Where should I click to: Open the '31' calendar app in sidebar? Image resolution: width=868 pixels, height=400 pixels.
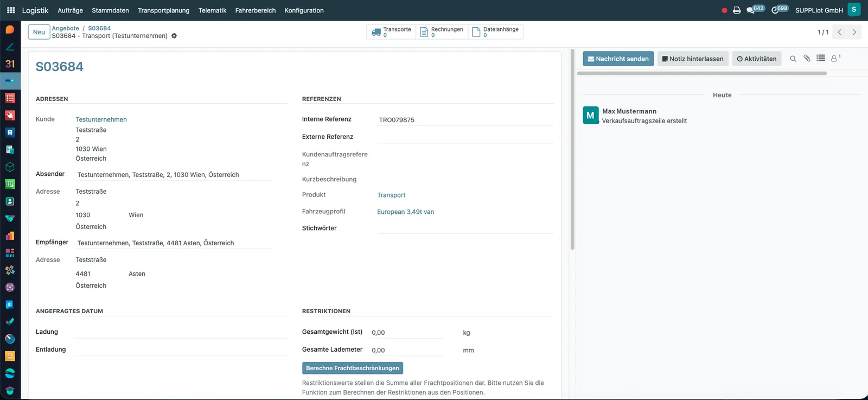10,64
